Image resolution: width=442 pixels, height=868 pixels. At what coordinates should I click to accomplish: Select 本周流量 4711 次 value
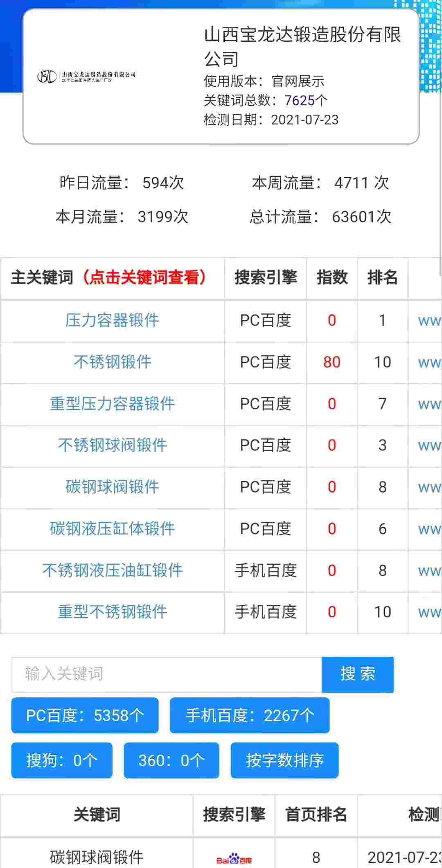point(361,183)
